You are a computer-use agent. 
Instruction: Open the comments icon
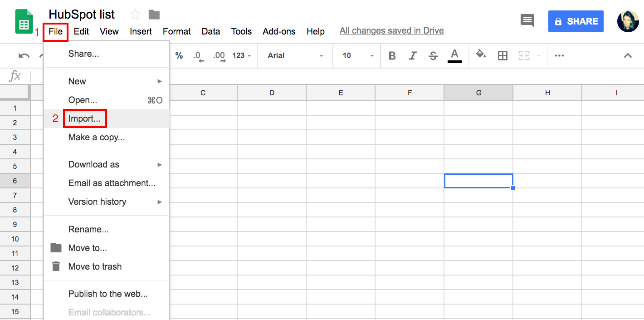pyautogui.click(x=527, y=20)
